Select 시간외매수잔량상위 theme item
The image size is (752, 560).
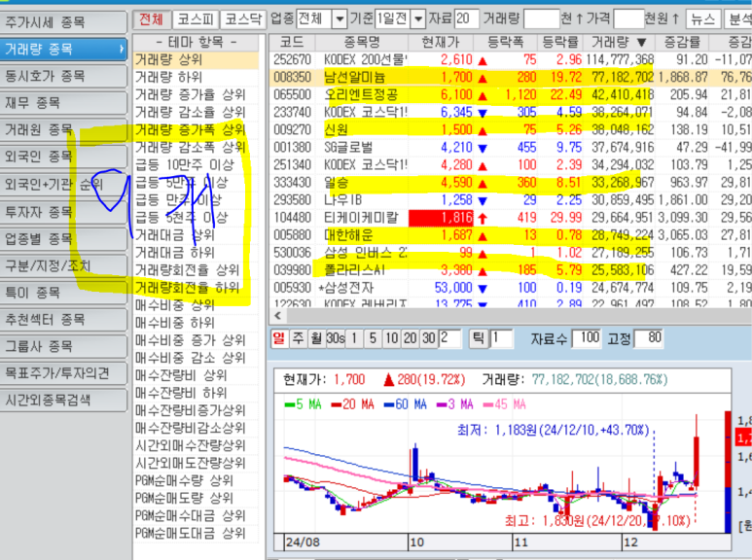pyautogui.click(x=196, y=445)
